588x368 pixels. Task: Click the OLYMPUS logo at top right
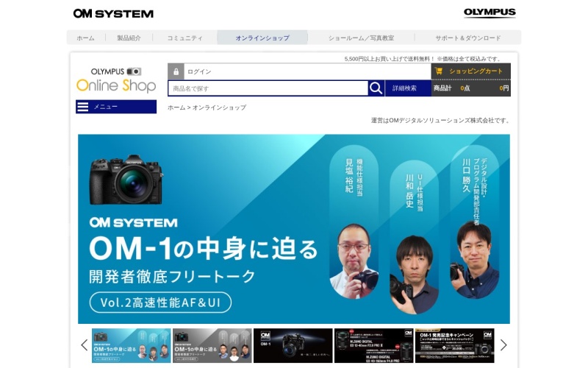[x=490, y=13]
